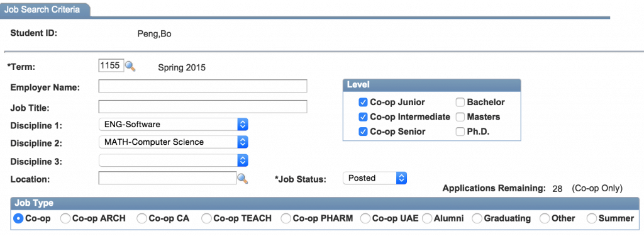Open the Discipline 1 ENG-Software dropdown
Screen dimensions: 644x236
174,124
